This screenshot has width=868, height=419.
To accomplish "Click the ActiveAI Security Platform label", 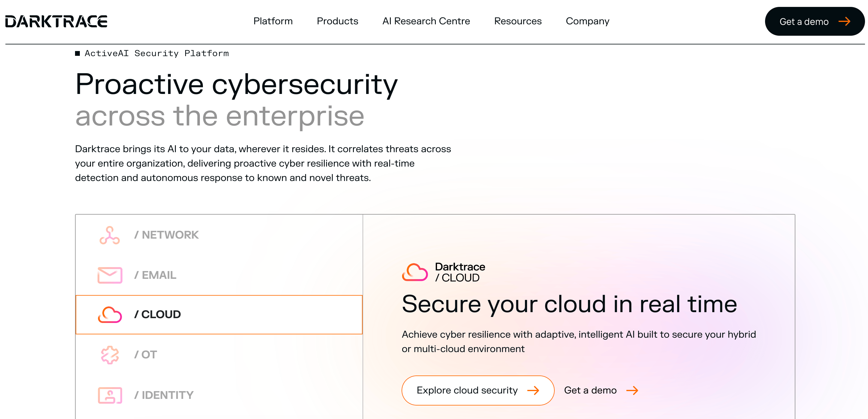I will 152,53.
